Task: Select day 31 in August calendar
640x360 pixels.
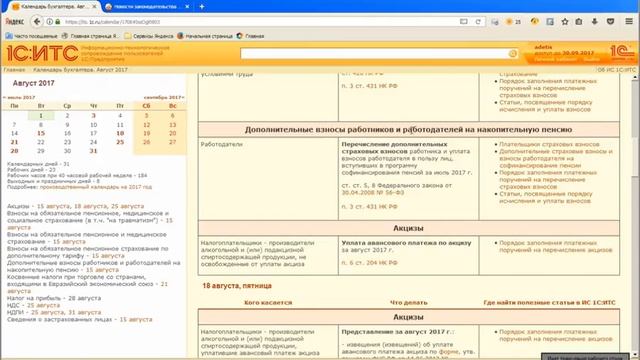Action: pos(93,151)
